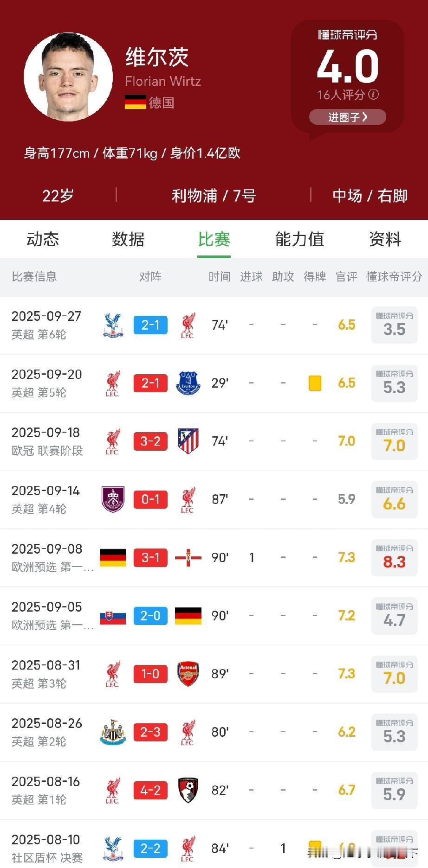Tap yellow card in Everton match row

(315, 383)
